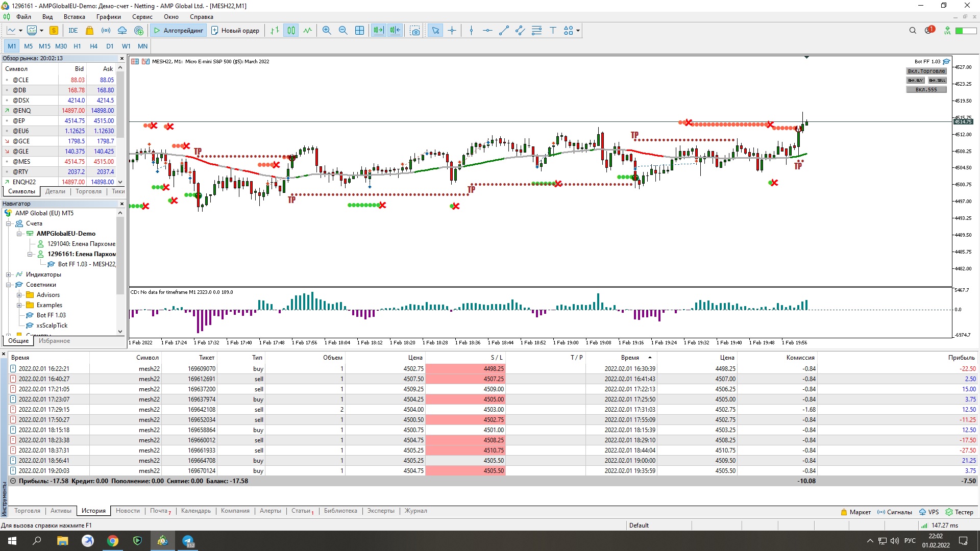Toggle chart auto-scroll to latest bar
The width and height of the screenshot is (980, 551).
click(378, 31)
